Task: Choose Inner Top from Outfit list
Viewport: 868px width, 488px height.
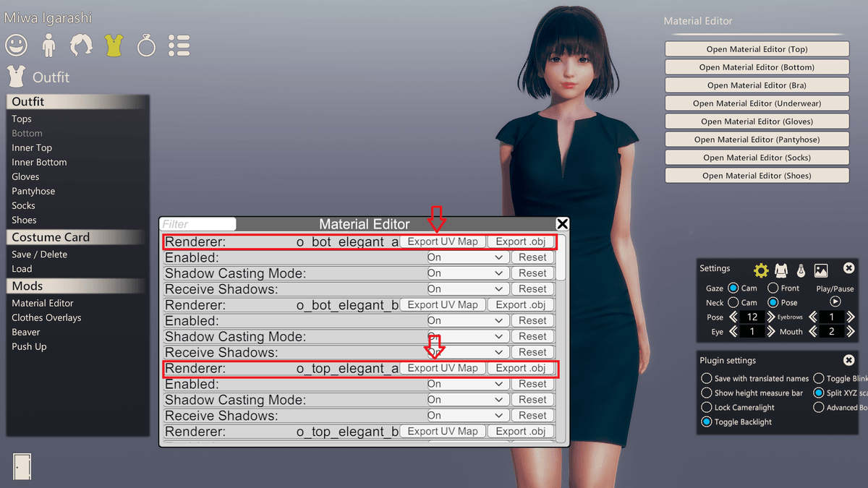Action: click(32, 147)
